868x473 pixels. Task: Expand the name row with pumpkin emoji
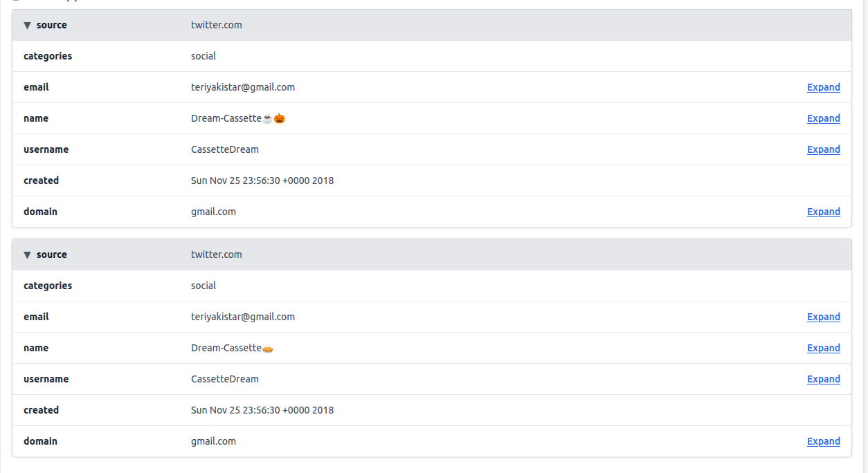point(823,118)
